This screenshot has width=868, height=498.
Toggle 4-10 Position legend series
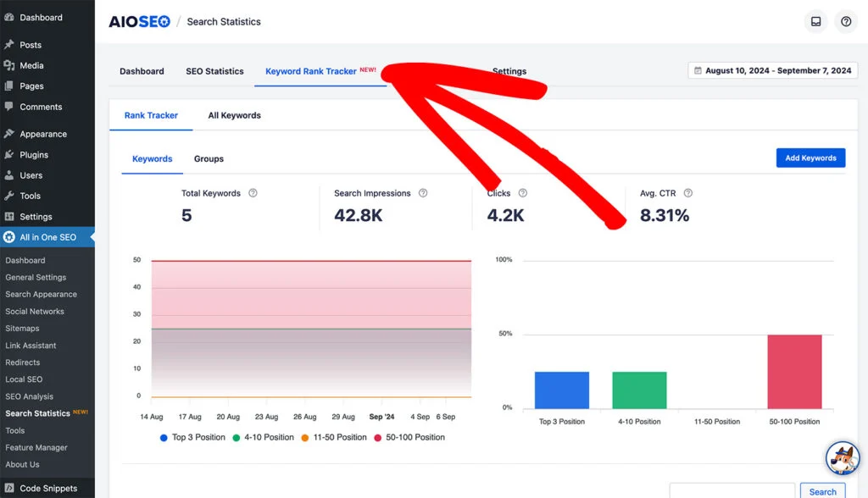263,437
